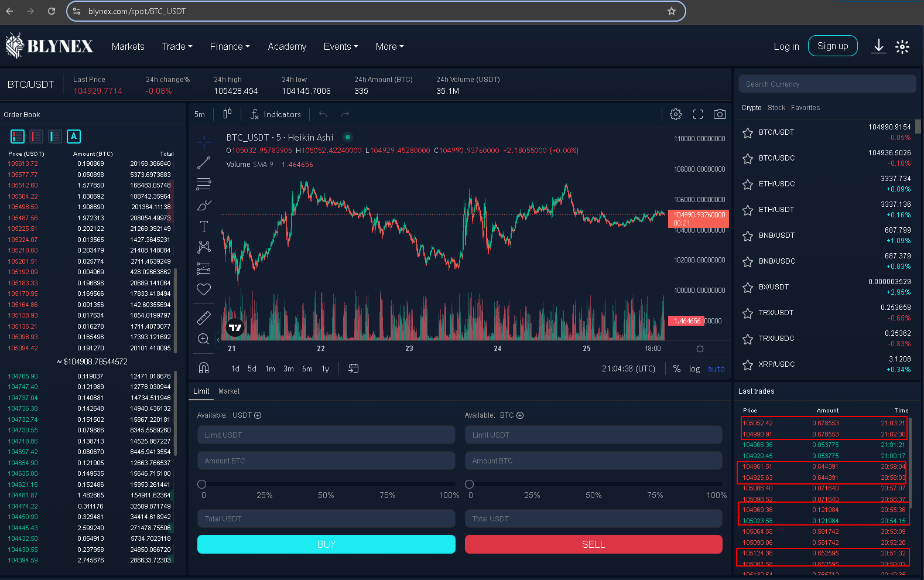Click the order book 'A' aggregate icon
The height and width of the screenshot is (580, 924).
[74, 137]
